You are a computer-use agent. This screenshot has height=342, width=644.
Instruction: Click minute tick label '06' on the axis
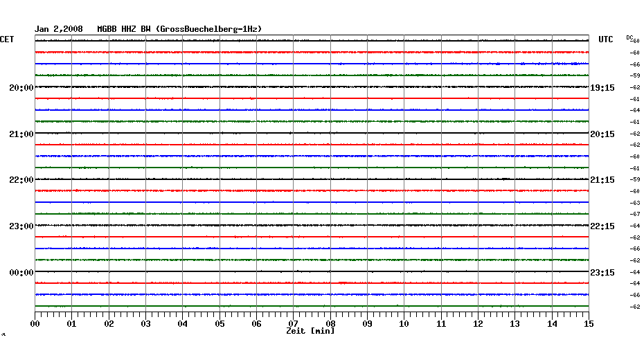257,324
